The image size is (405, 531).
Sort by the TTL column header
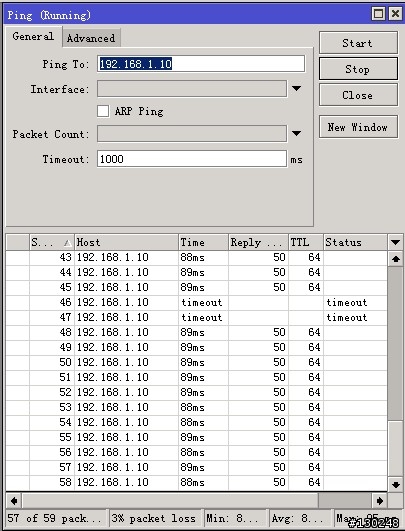coord(306,242)
